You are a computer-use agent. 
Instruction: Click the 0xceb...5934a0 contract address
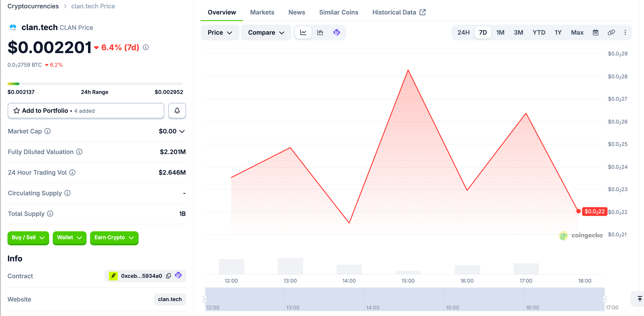click(x=141, y=276)
